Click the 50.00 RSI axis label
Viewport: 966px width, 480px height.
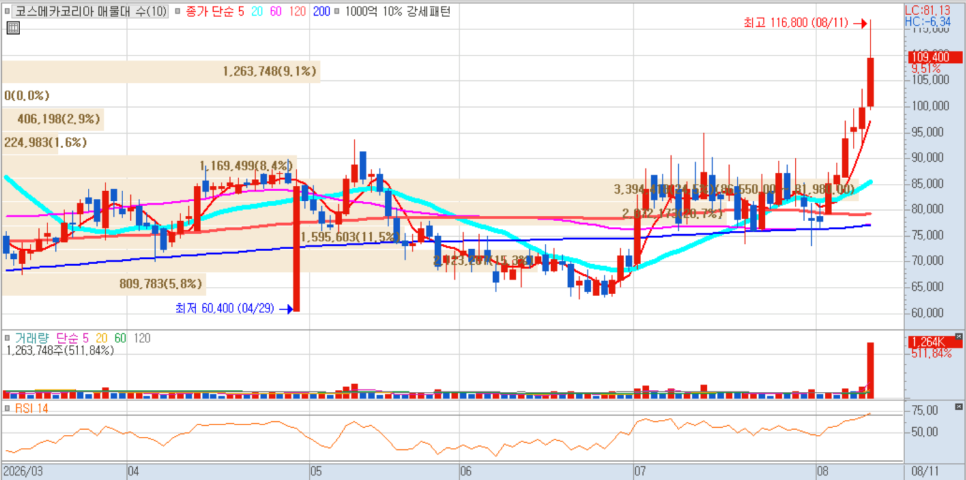[x=926, y=431]
